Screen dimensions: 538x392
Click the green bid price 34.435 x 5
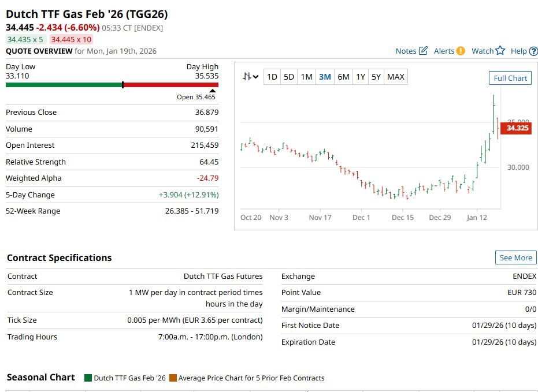(25, 39)
